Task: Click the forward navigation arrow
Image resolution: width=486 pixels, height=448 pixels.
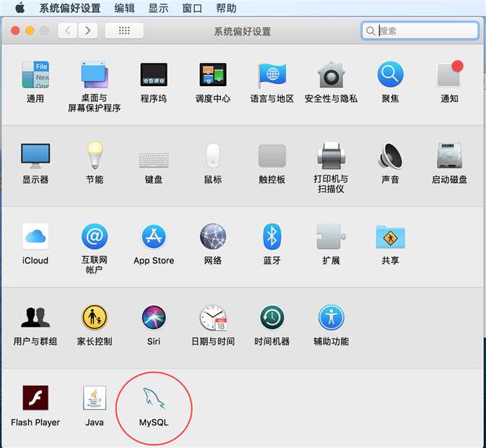Action: (87, 30)
